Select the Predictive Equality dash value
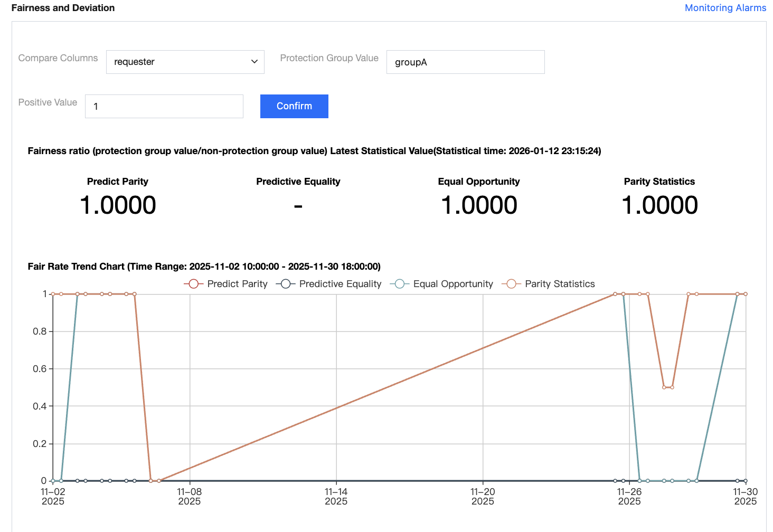The height and width of the screenshot is (532, 773). 298,206
